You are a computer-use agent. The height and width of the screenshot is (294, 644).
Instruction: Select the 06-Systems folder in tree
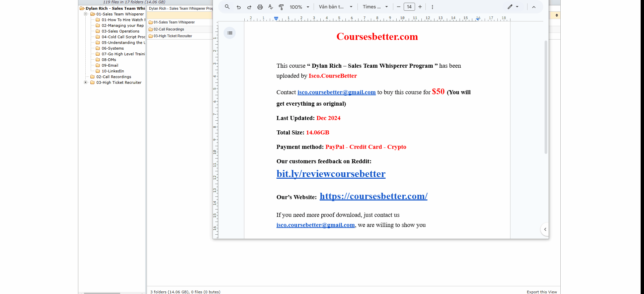[112, 48]
